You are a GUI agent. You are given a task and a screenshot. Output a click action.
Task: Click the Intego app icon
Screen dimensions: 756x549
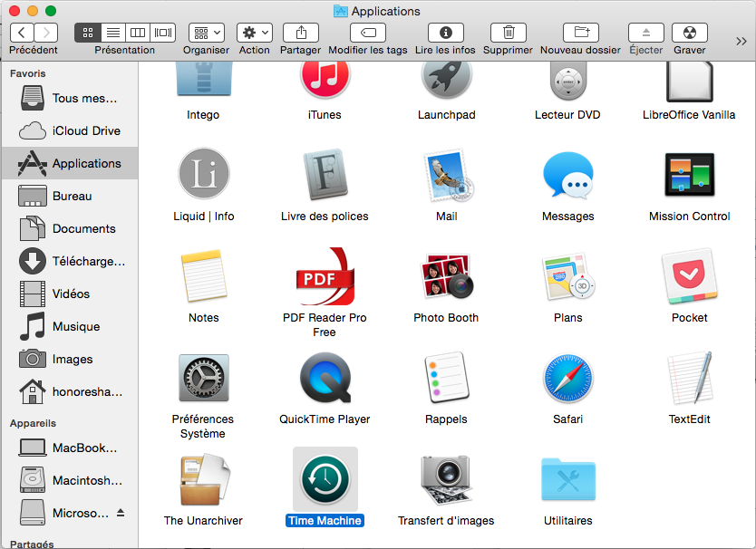point(203,79)
